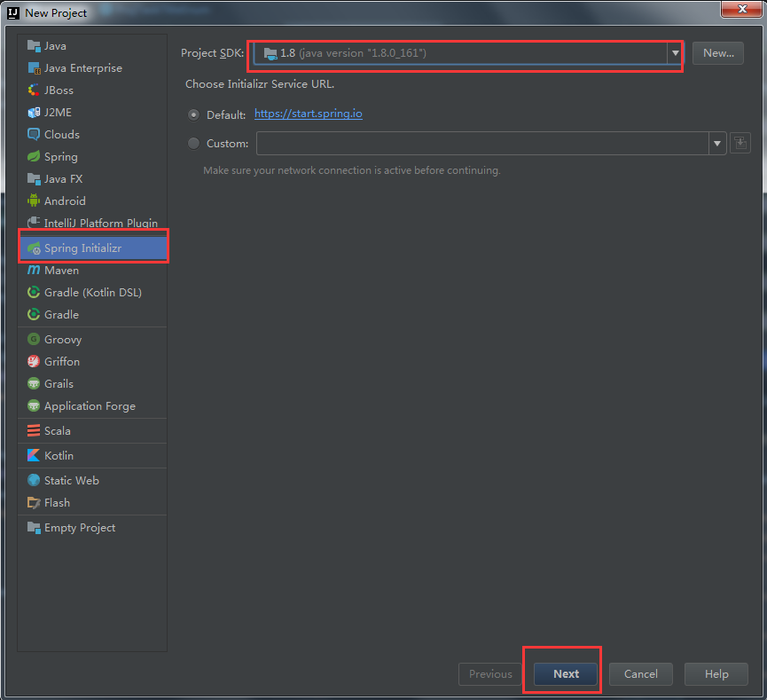Click the Next button
The width and height of the screenshot is (767, 700).
click(x=566, y=674)
